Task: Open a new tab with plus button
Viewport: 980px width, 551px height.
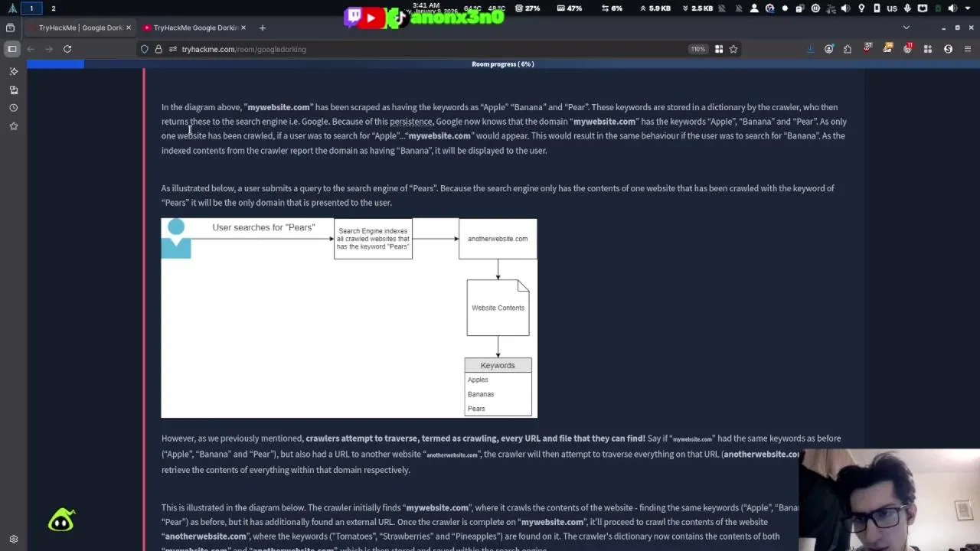Action: (262, 28)
